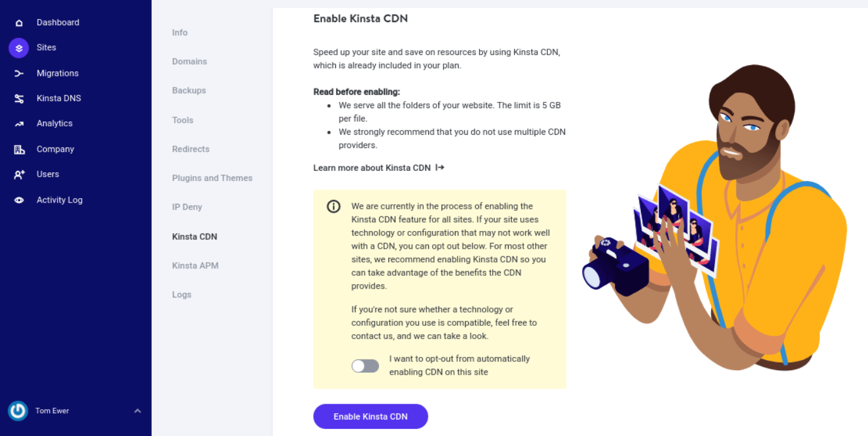Select the Sites icon
Screen dimensions: 868x436
coord(18,47)
